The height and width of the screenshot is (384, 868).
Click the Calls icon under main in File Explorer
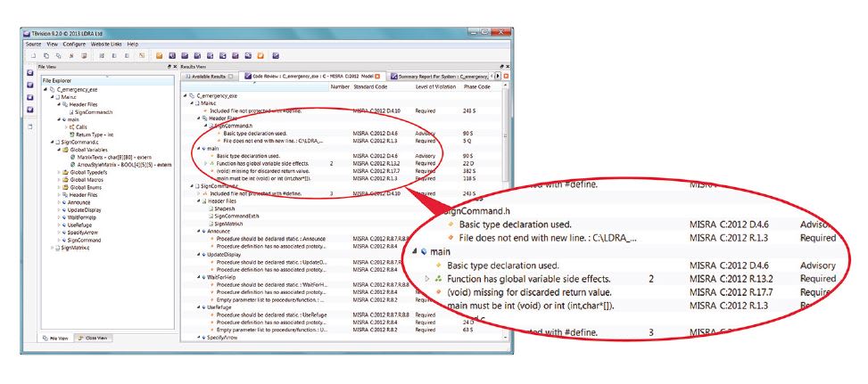(72, 127)
